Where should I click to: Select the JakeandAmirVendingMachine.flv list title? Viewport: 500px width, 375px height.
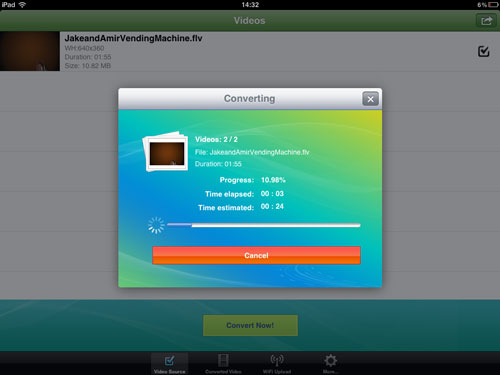click(133, 38)
